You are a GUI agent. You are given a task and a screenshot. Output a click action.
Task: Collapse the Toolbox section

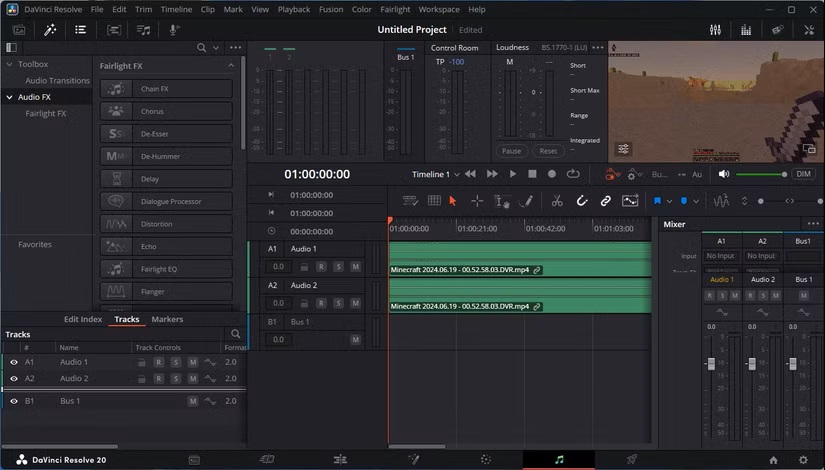[9, 64]
